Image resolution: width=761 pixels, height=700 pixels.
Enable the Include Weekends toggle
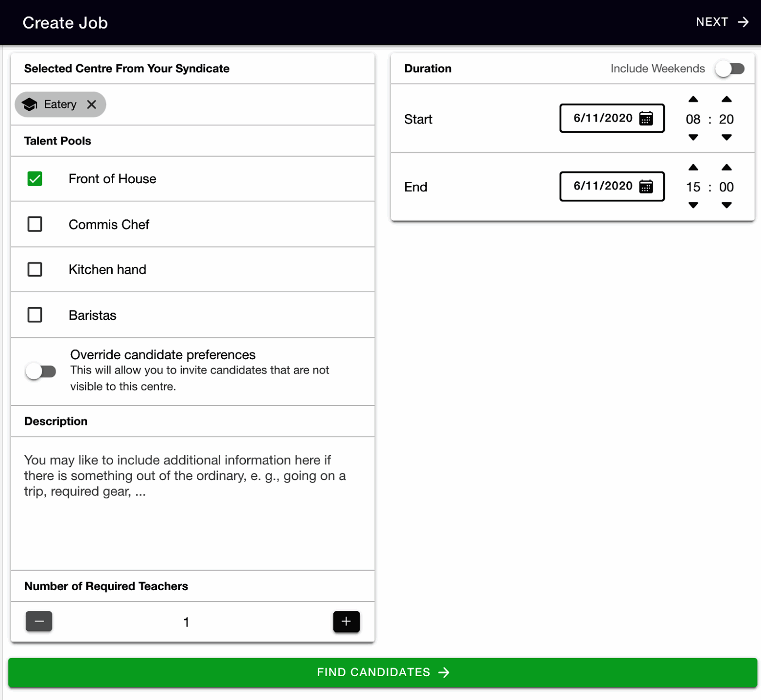pos(730,69)
